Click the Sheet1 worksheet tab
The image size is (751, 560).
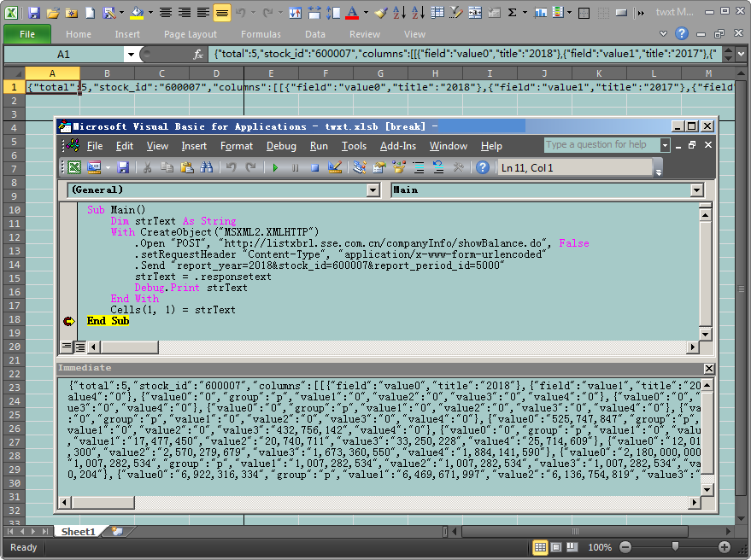click(x=78, y=532)
